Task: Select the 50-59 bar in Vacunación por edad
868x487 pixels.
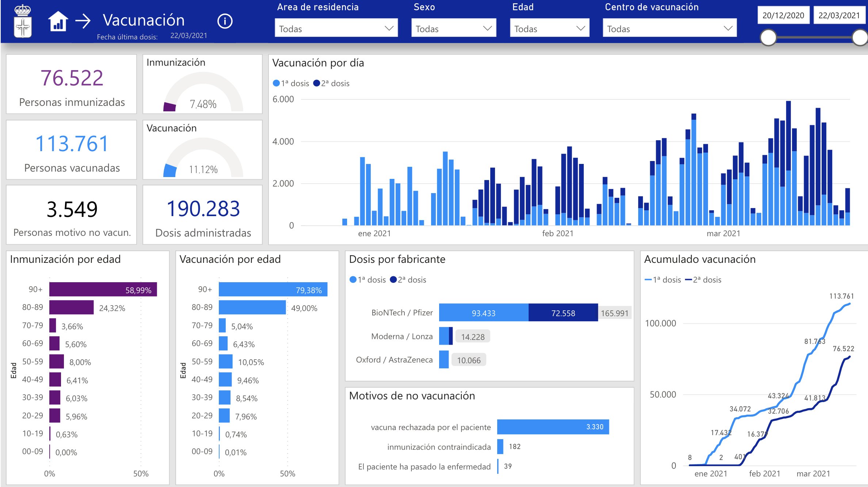Action: point(226,361)
